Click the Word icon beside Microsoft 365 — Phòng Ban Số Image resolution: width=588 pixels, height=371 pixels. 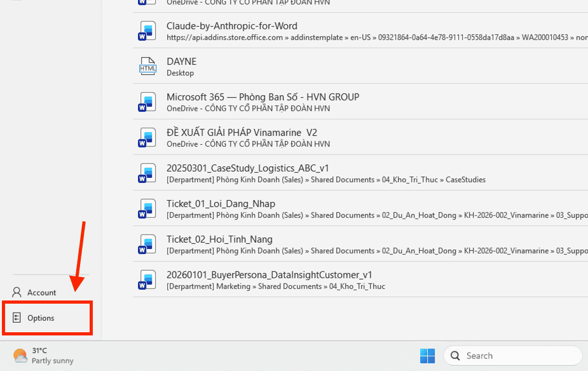pyautogui.click(x=147, y=102)
